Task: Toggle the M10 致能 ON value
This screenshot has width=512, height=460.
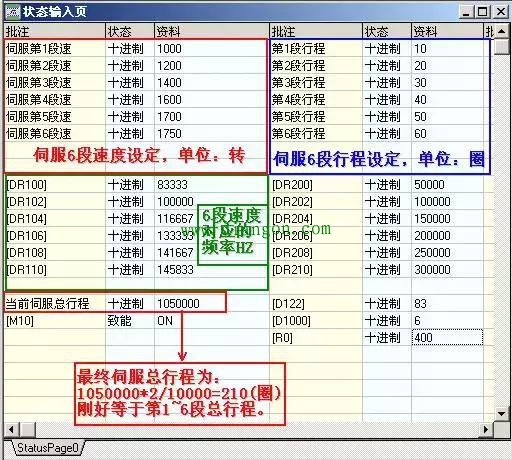Action: 212,321
